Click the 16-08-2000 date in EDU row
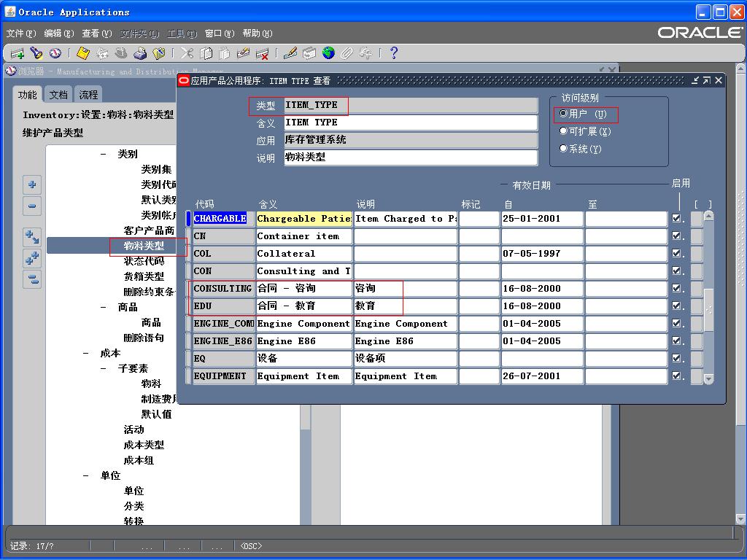Image resolution: width=747 pixels, height=560 pixels. [x=542, y=306]
